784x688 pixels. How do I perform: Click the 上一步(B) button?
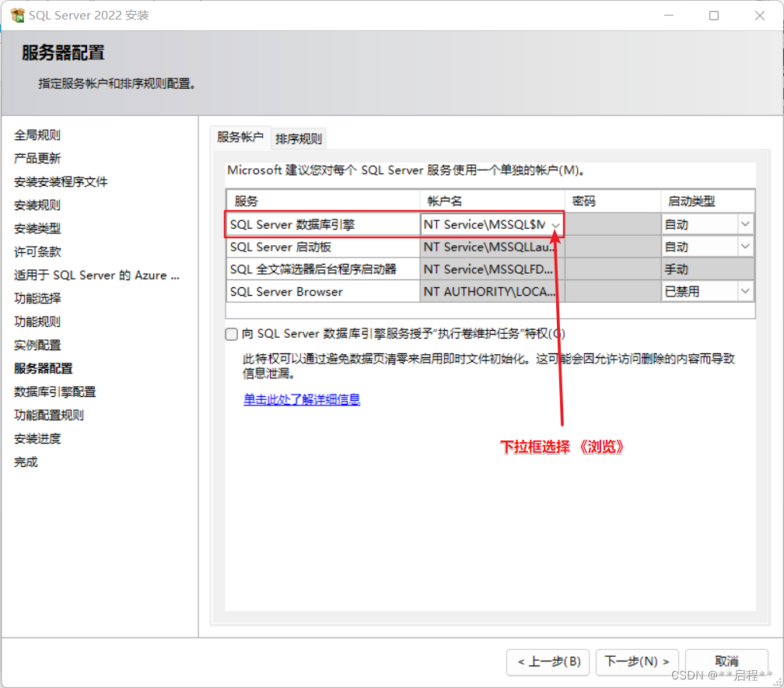[548, 662]
